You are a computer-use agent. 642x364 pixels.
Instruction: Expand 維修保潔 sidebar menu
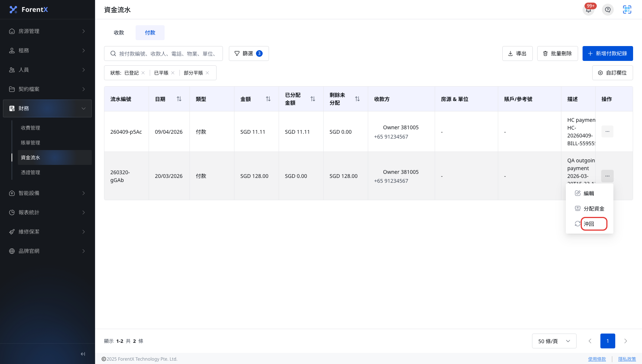(48, 232)
